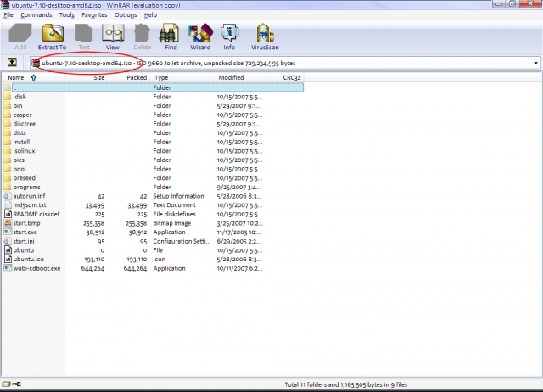Show archive Info
The height and width of the screenshot is (392, 543).
pos(228,37)
